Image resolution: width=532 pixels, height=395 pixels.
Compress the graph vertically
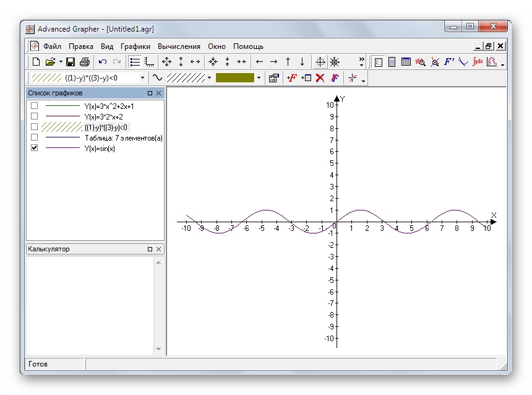click(x=227, y=62)
